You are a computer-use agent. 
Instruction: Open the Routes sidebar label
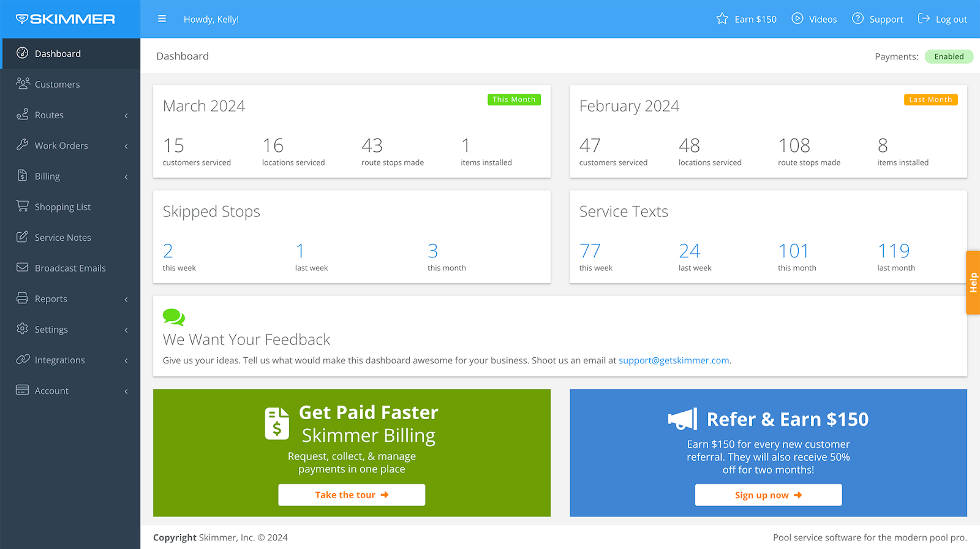coord(49,115)
